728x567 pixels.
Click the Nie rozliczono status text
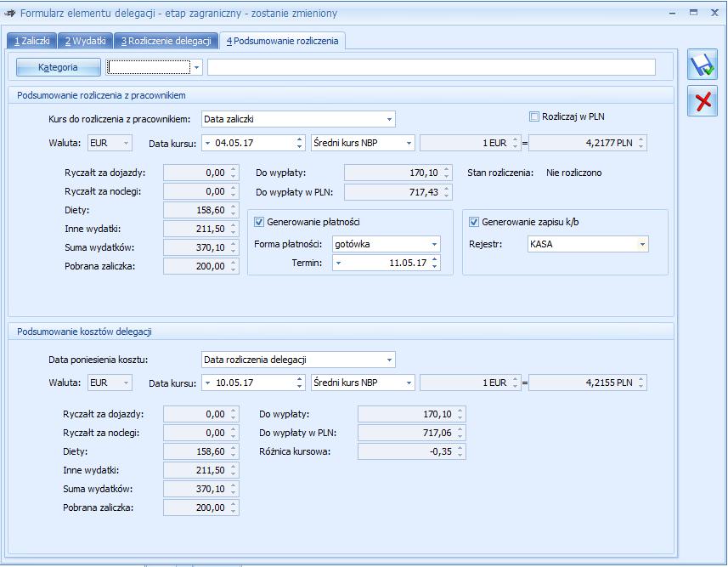coord(574,173)
